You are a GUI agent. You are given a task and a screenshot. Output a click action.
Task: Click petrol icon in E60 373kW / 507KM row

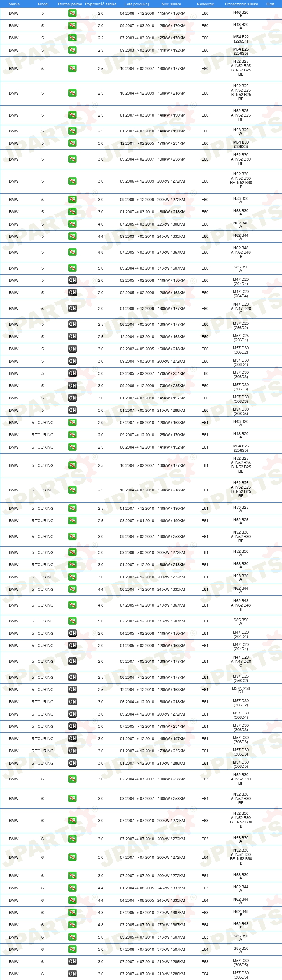tap(72, 268)
